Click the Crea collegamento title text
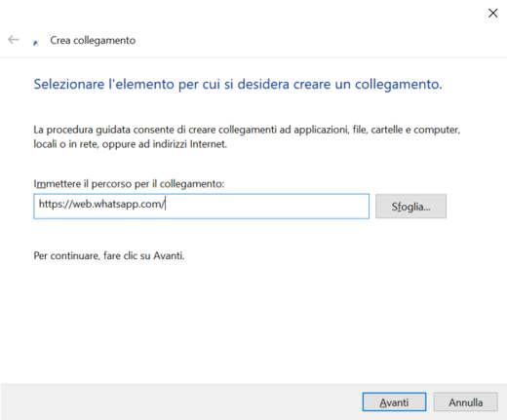Screen dimensions: 507x420 pos(93,40)
